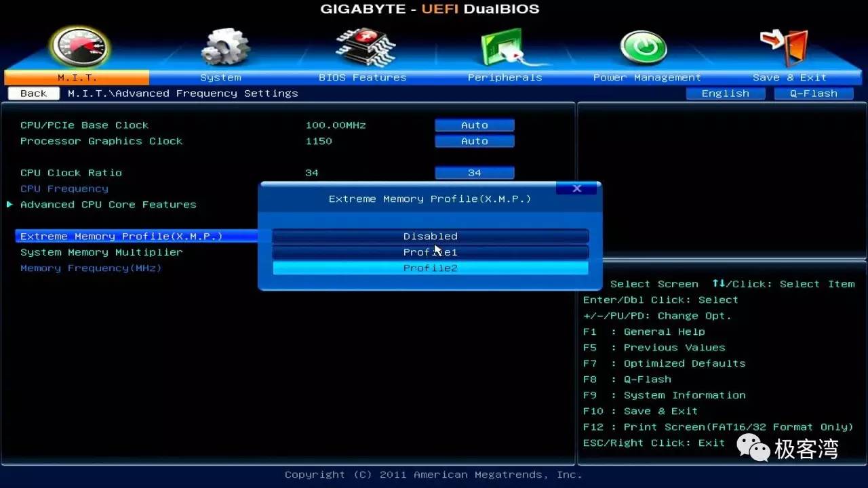Open the System gears icon
The width and height of the screenshot is (868, 488).
(x=225, y=47)
